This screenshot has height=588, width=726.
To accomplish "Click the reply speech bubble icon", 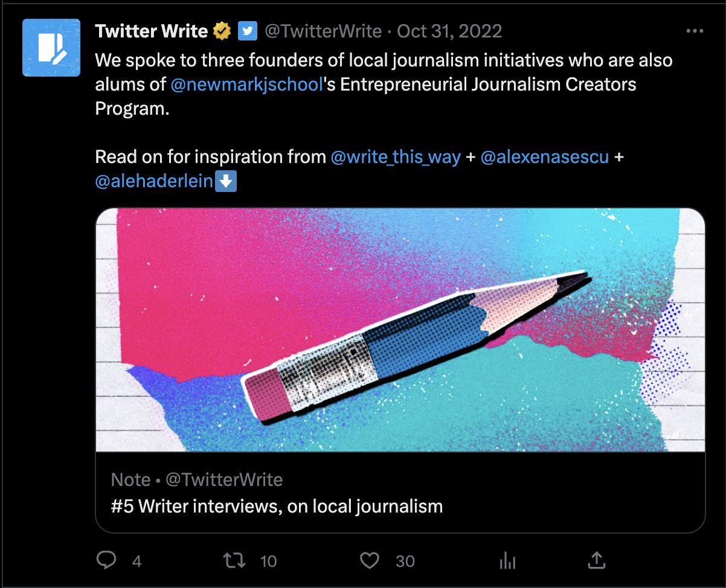I will click(x=106, y=561).
